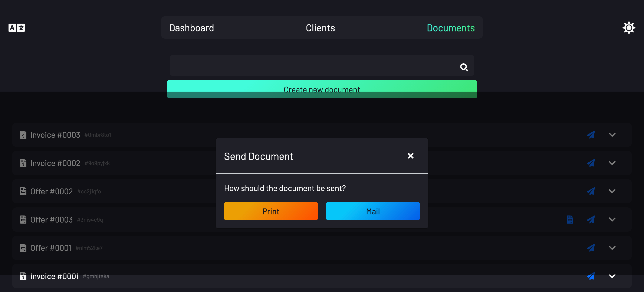Open the Dashboard tab

click(191, 28)
